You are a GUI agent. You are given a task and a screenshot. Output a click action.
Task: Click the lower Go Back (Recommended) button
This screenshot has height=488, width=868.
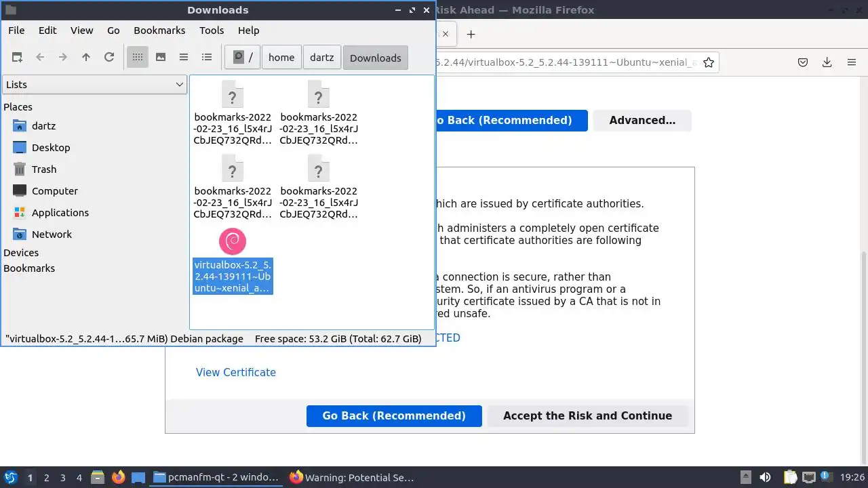(x=394, y=416)
